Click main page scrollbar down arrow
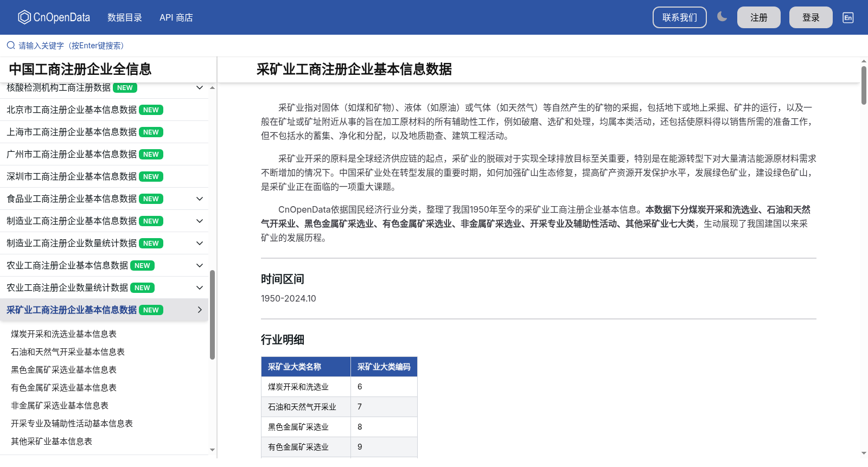This screenshot has width=868, height=467. point(864,453)
